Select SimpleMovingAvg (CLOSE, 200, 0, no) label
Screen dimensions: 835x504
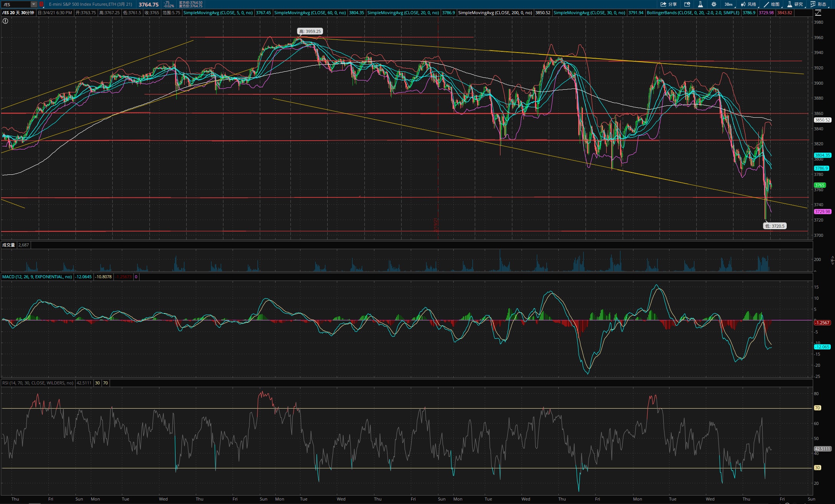pos(495,13)
